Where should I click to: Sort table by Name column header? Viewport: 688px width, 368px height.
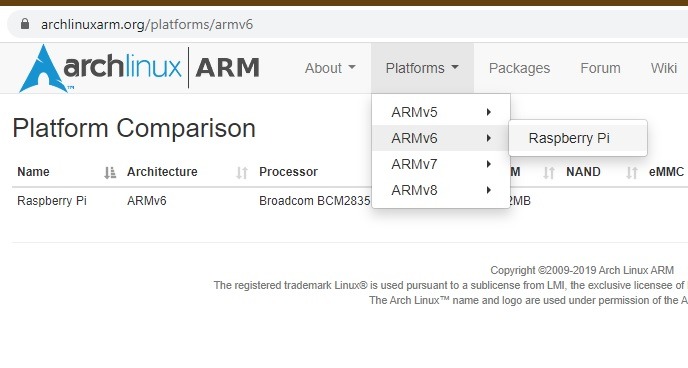33,172
